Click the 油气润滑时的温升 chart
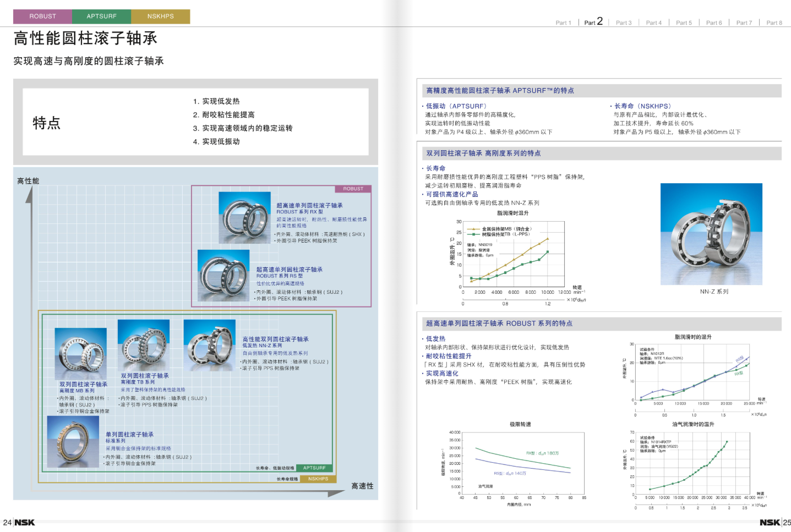 tap(694, 467)
